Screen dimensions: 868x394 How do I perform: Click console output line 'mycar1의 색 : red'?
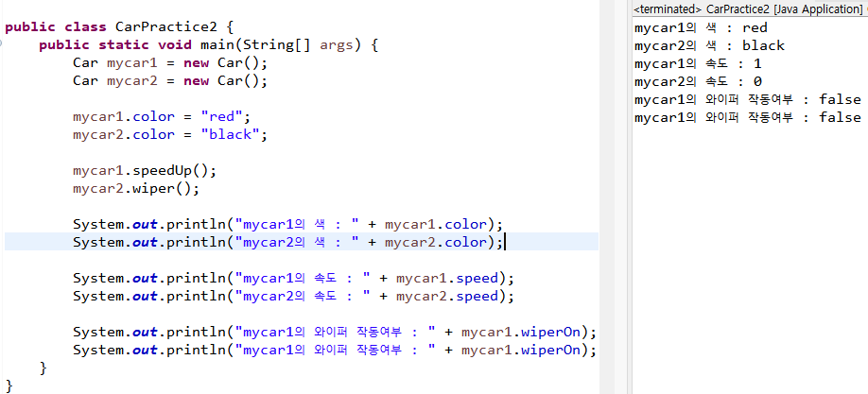701,27
